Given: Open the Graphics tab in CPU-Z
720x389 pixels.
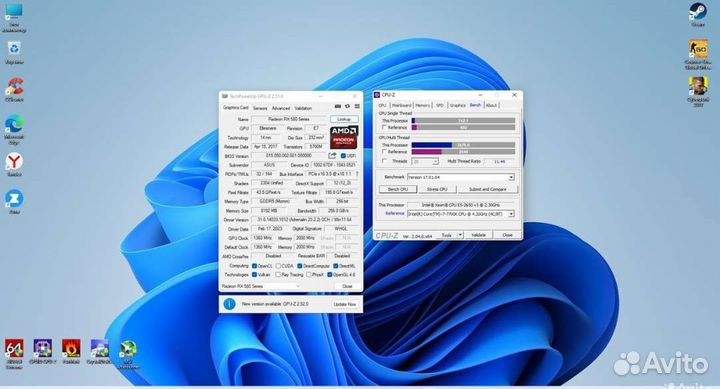Looking at the screenshot, I should pos(457,105).
